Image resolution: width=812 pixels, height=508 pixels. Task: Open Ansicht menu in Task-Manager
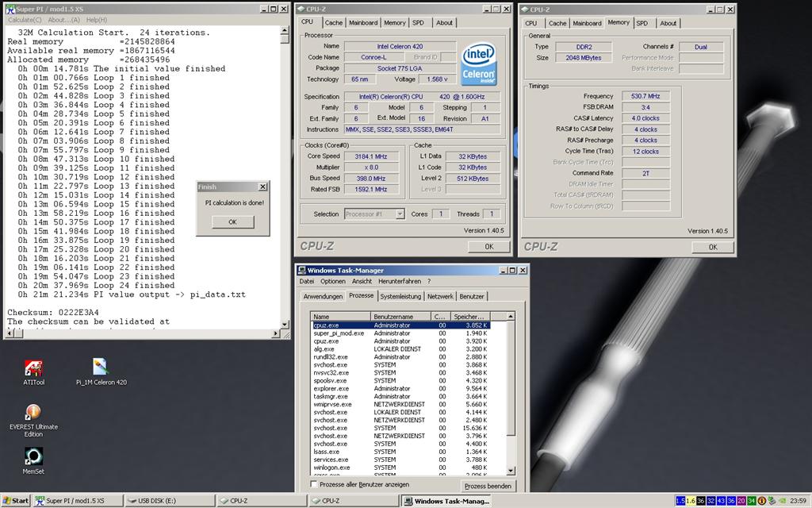click(362, 282)
